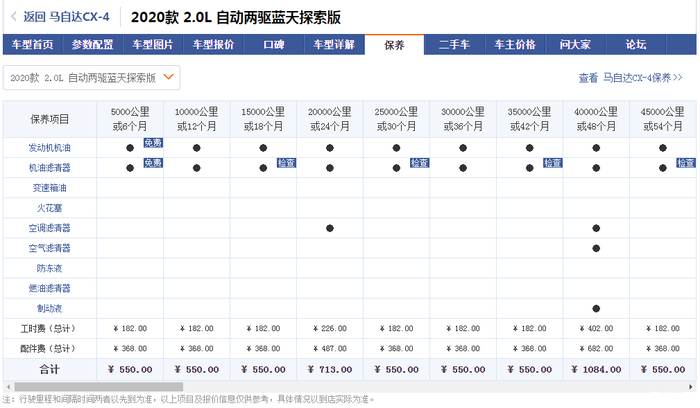Open the 2020款 2.0L model dropdown
Screen dimensions: 700x408
tap(90, 77)
